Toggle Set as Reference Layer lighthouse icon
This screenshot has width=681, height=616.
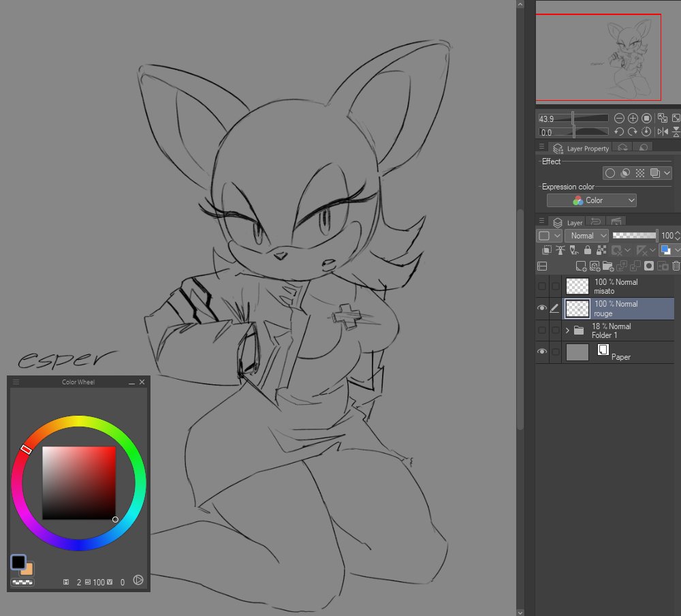pyautogui.click(x=560, y=250)
